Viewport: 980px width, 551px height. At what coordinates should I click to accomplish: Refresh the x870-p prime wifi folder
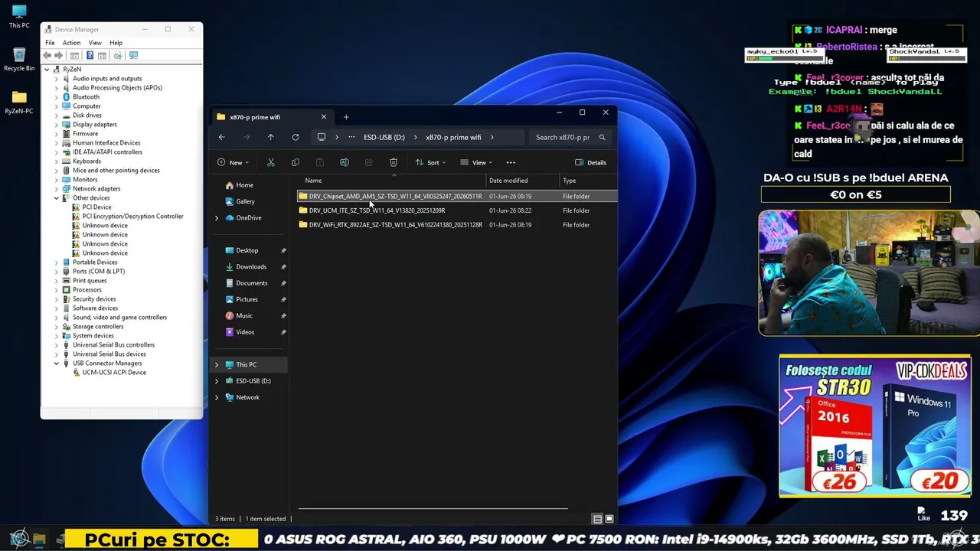[x=295, y=138]
